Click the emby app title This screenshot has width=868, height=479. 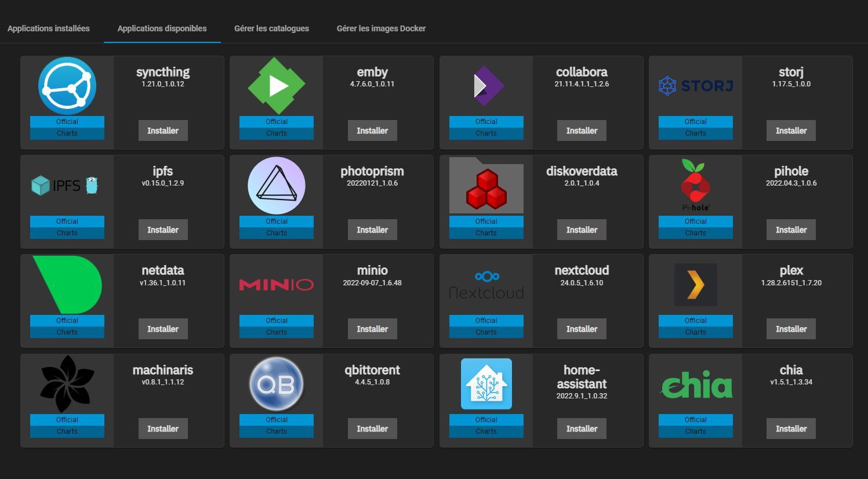pyautogui.click(x=372, y=72)
